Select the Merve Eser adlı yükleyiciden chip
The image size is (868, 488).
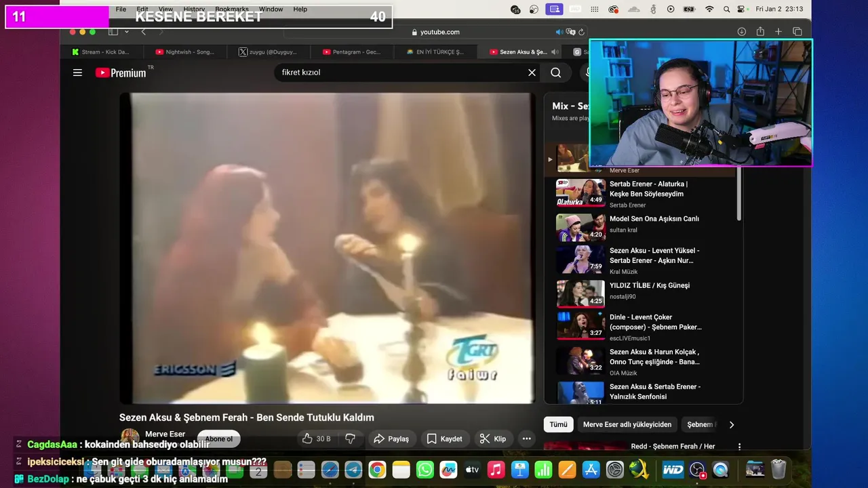click(x=627, y=424)
